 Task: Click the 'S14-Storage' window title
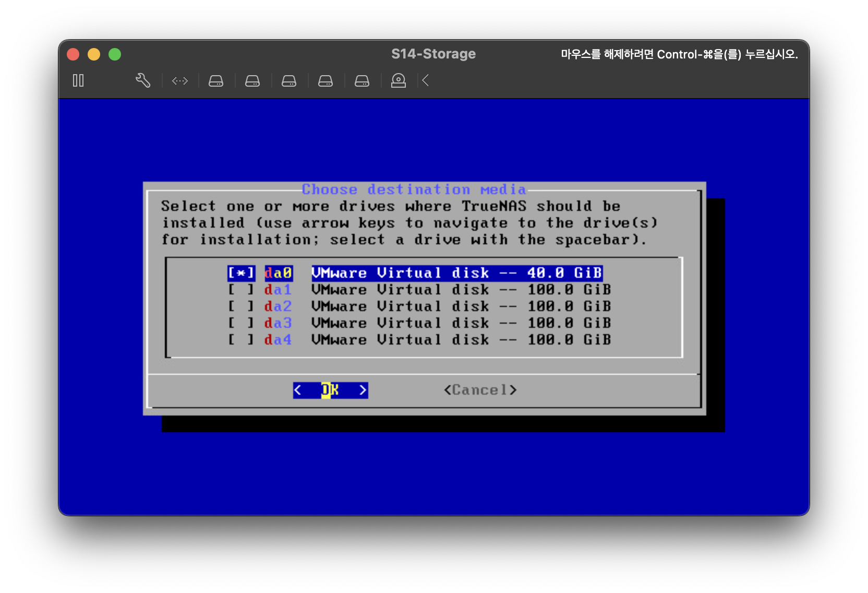pyautogui.click(x=433, y=54)
